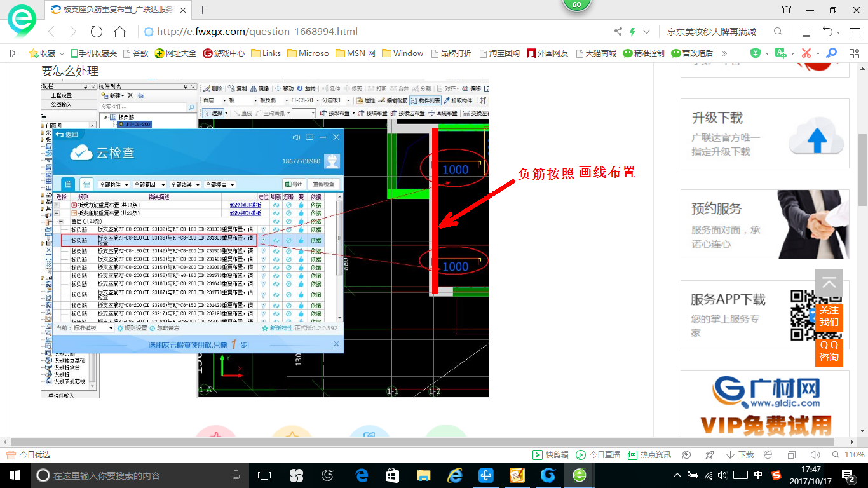Click the question screenshot image
868x488 pixels.
click(x=265, y=240)
